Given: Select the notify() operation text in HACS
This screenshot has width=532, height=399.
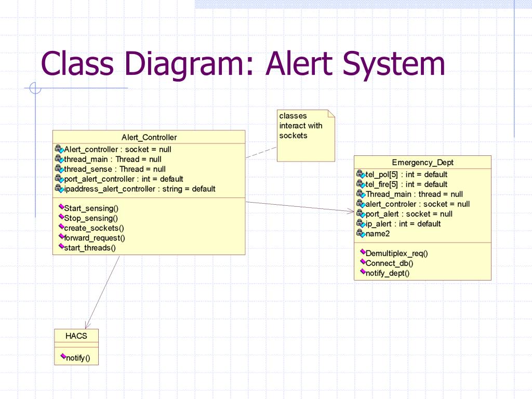Looking at the screenshot, I should click(78, 358).
